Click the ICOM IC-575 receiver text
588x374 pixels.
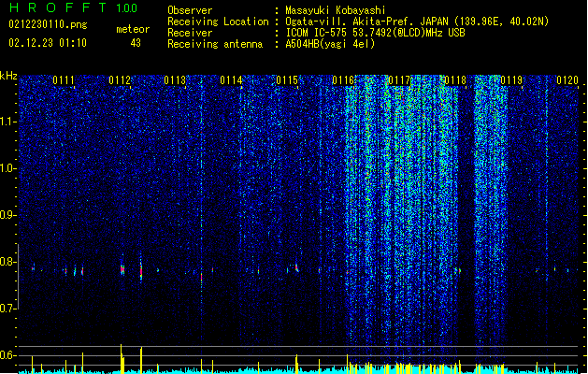pos(376,33)
